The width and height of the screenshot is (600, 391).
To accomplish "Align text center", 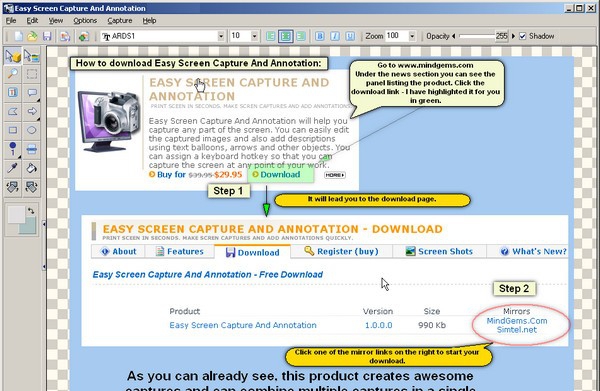I will point(285,36).
